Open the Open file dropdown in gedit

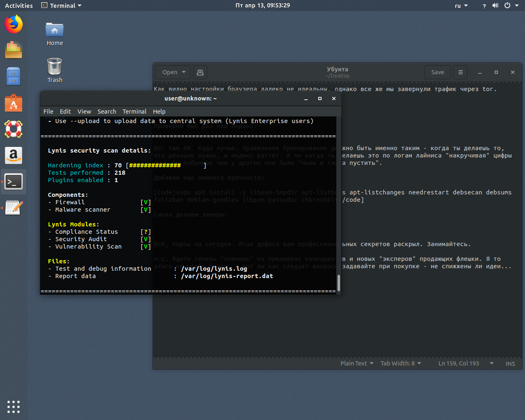pyautogui.click(x=173, y=72)
